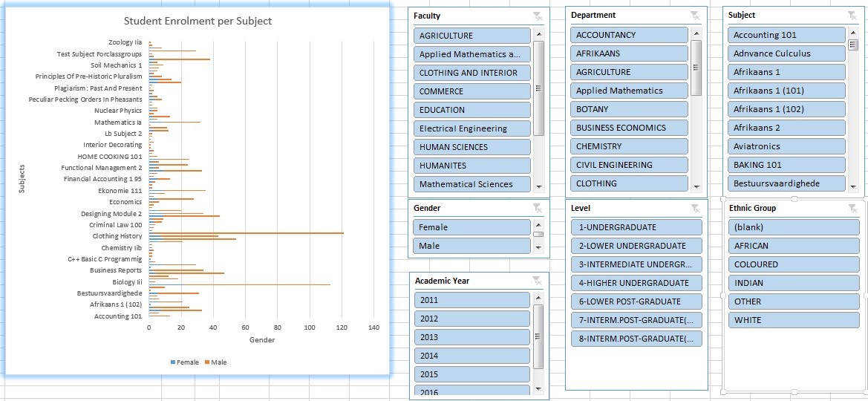This screenshot has height=401, width=868.
Task: Pick Accounting 101 in Subject slicer
Action: (x=786, y=35)
